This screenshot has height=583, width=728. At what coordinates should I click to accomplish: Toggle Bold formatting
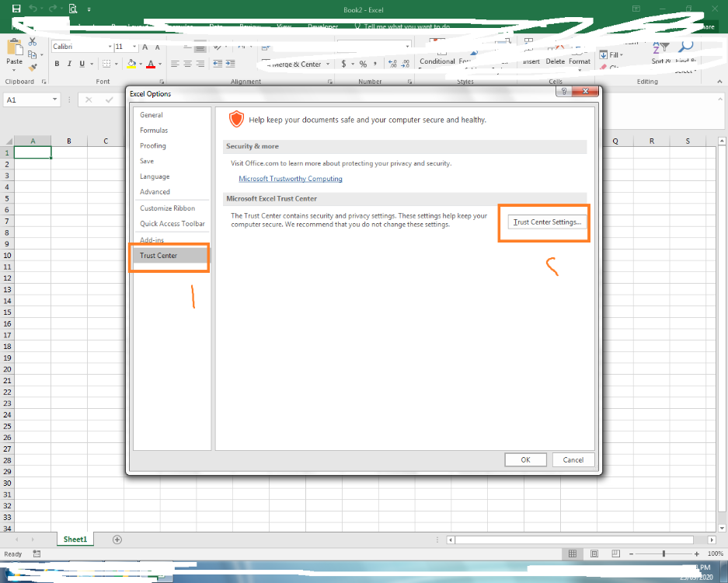[x=57, y=64]
